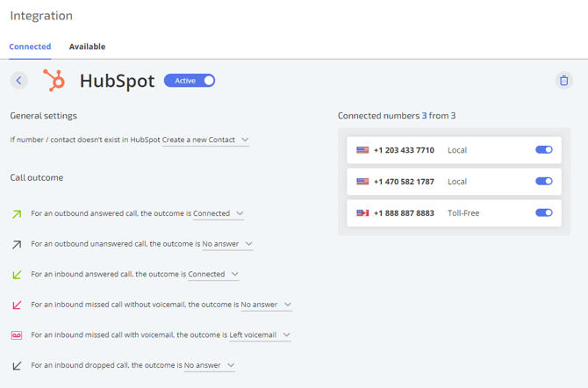
Task: Expand the inbound dropped call outcome dropdown
Action: coord(210,365)
